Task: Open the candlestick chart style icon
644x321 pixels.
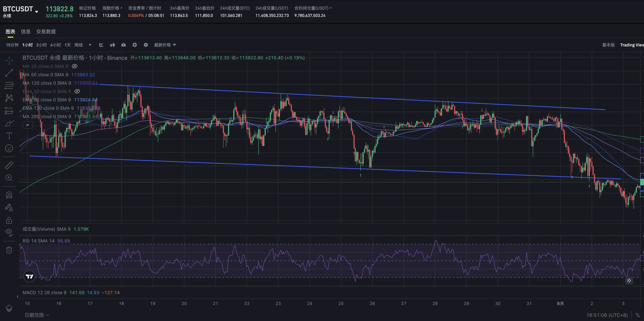Action: pyautogui.click(x=113, y=45)
